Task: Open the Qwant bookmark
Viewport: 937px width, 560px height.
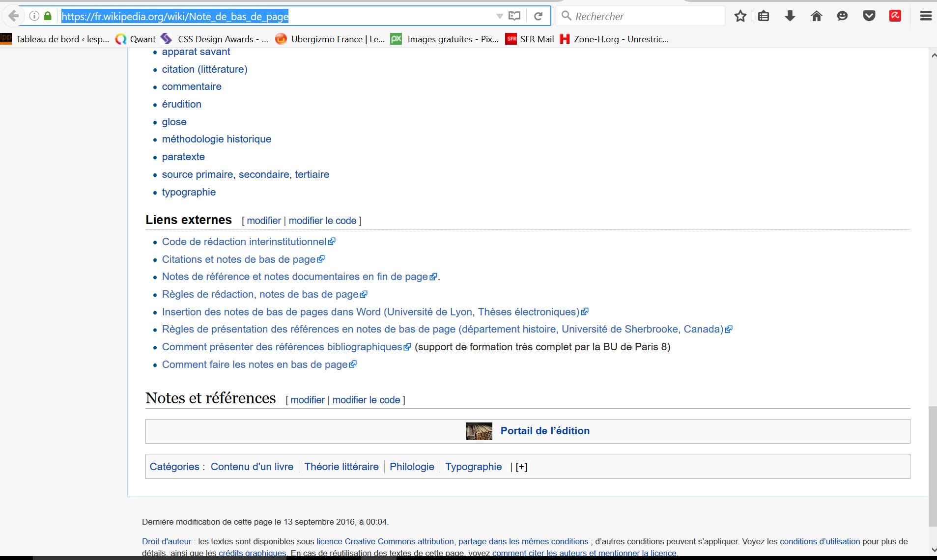Action: (136, 39)
